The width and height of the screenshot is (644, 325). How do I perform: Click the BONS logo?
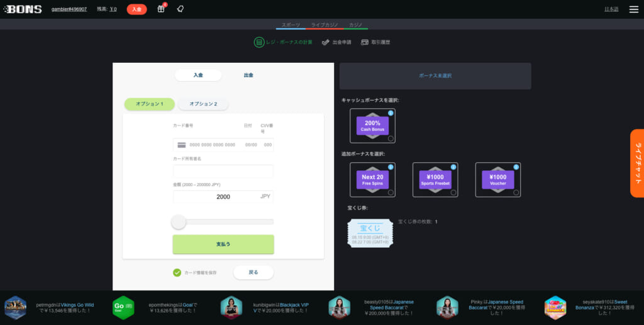[23, 9]
